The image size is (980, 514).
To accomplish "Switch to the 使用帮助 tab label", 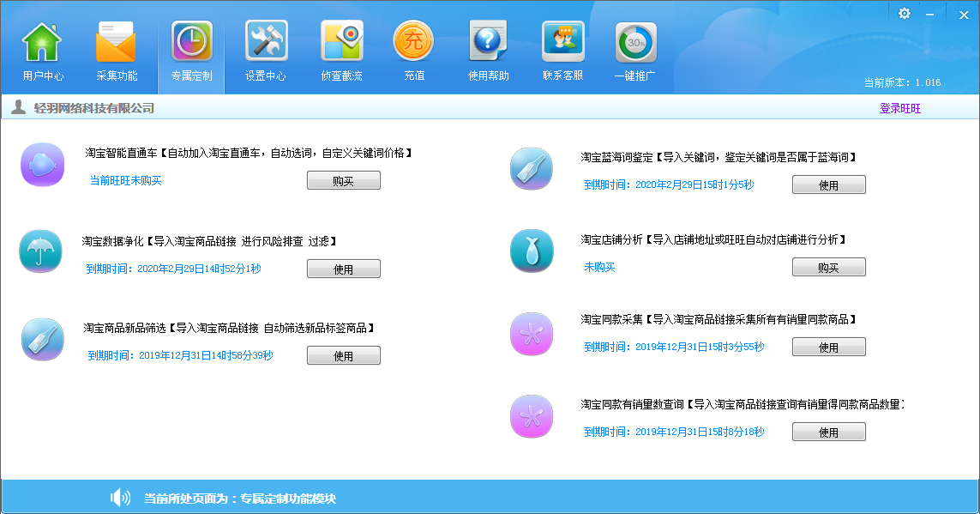I will pos(489,76).
